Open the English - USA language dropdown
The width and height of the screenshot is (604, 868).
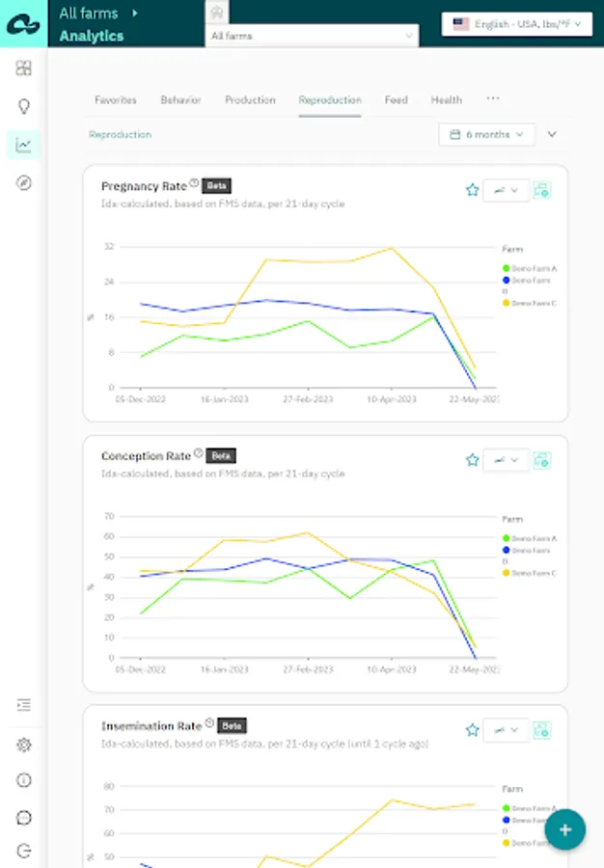coord(517,24)
